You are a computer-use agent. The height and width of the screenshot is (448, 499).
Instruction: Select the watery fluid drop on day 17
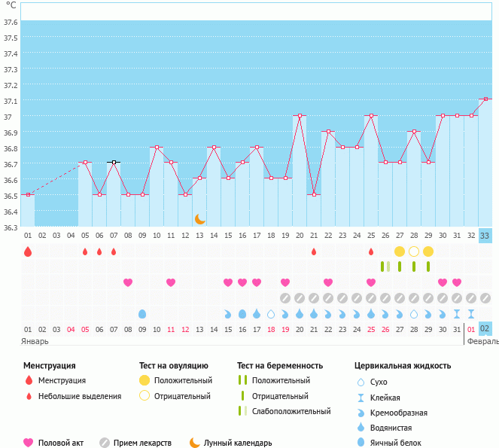point(257,313)
